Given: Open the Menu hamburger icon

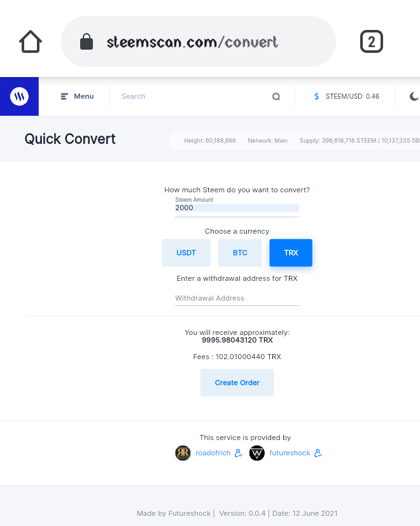Looking at the screenshot, I should click(x=64, y=96).
